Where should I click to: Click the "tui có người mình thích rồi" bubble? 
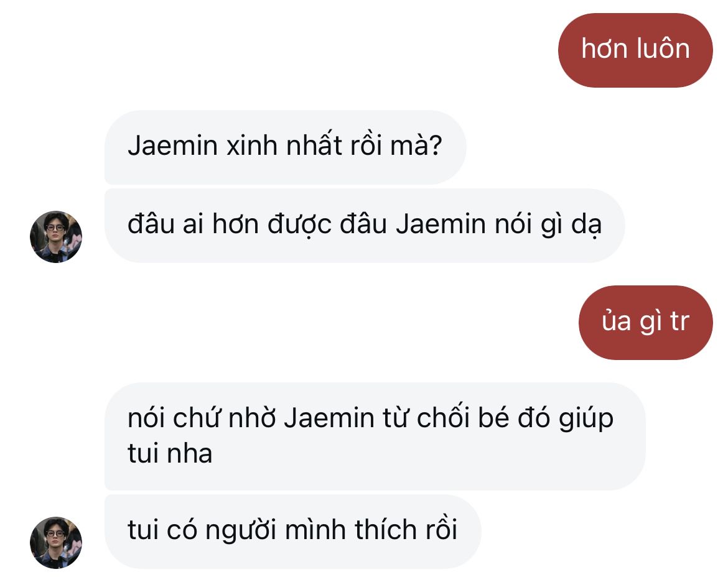click(x=292, y=530)
